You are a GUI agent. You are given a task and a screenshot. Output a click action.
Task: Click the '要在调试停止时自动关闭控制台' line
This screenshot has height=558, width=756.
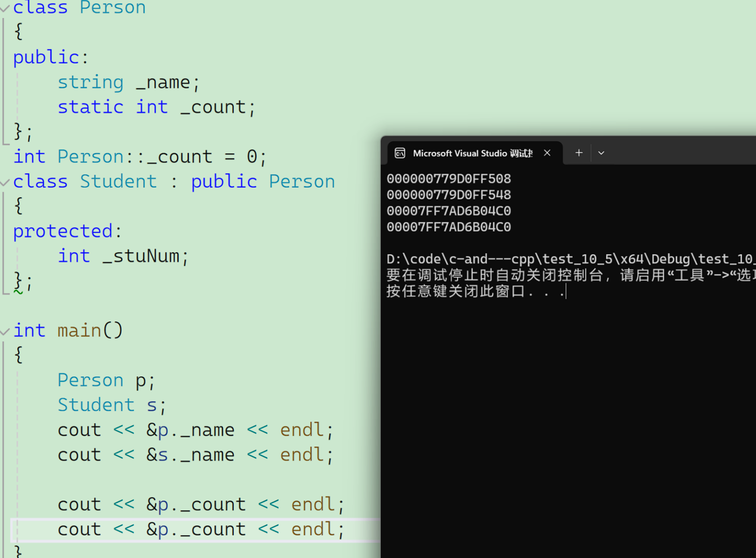[x=571, y=275]
